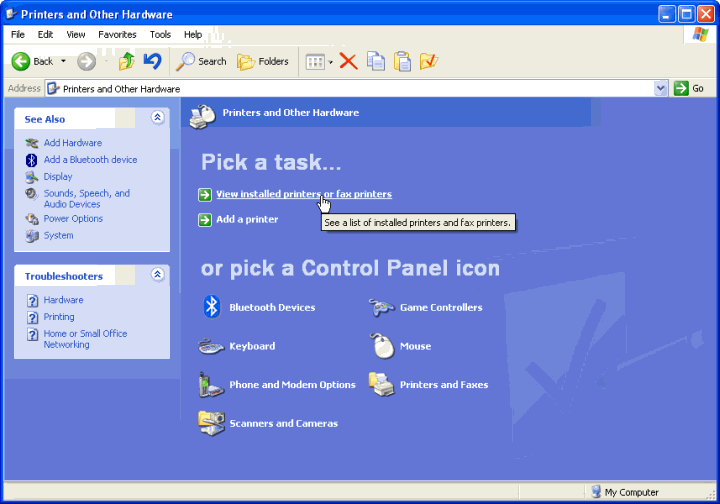Click the green Go button
This screenshot has width=720, height=504.
(688, 88)
